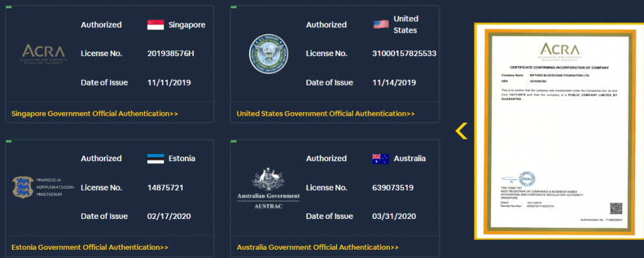Click the Australia flag icon
644x258 pixels.
tap(380, 159)
